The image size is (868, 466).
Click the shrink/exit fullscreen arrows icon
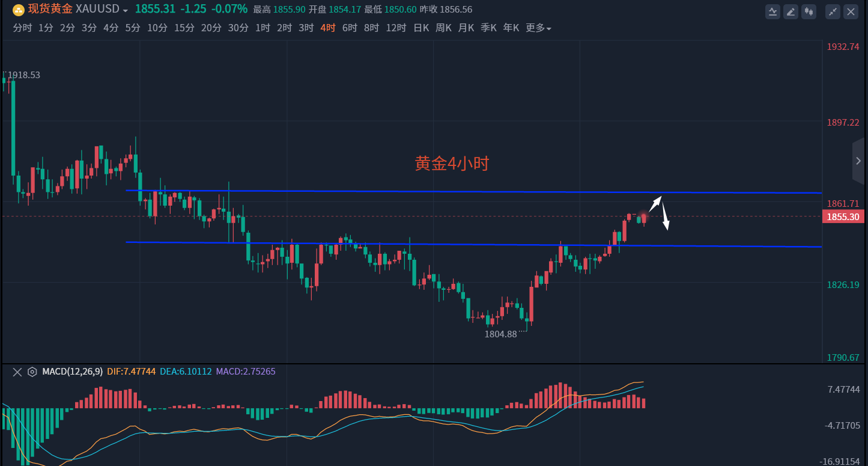(x=833, y=11)
